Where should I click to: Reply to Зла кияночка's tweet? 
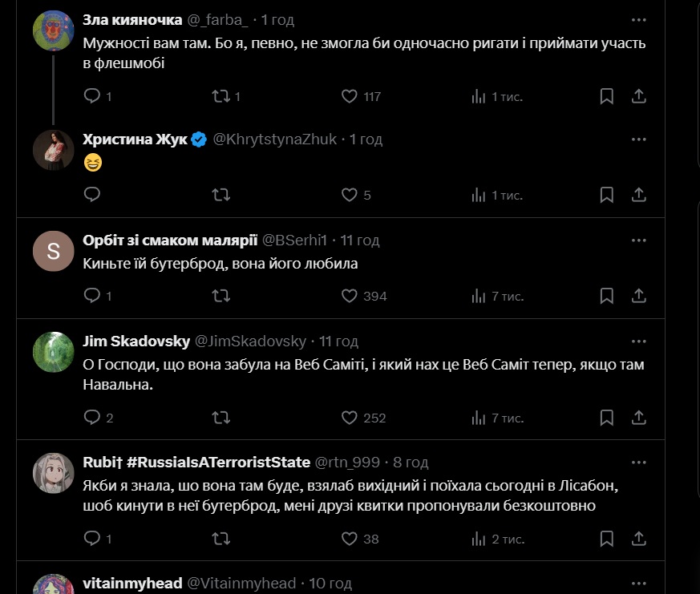pyautogui.click(x=92, y=96)
